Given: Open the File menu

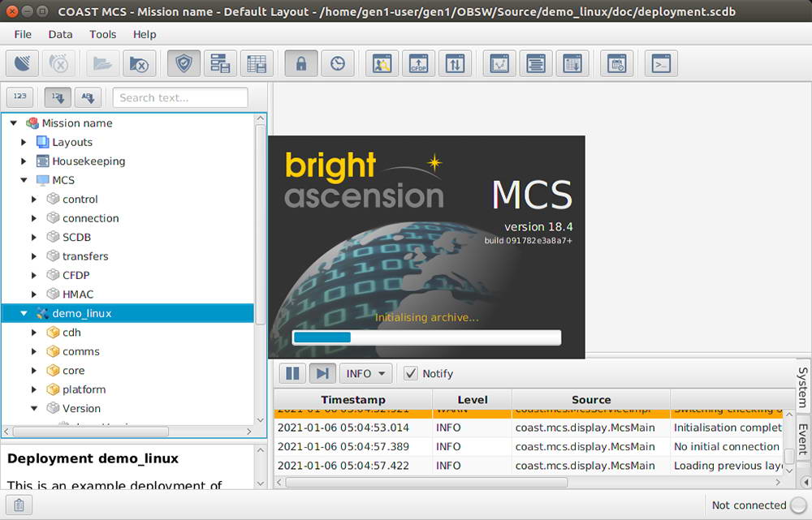Looking at the screenshot, I should tap(23, 34).
